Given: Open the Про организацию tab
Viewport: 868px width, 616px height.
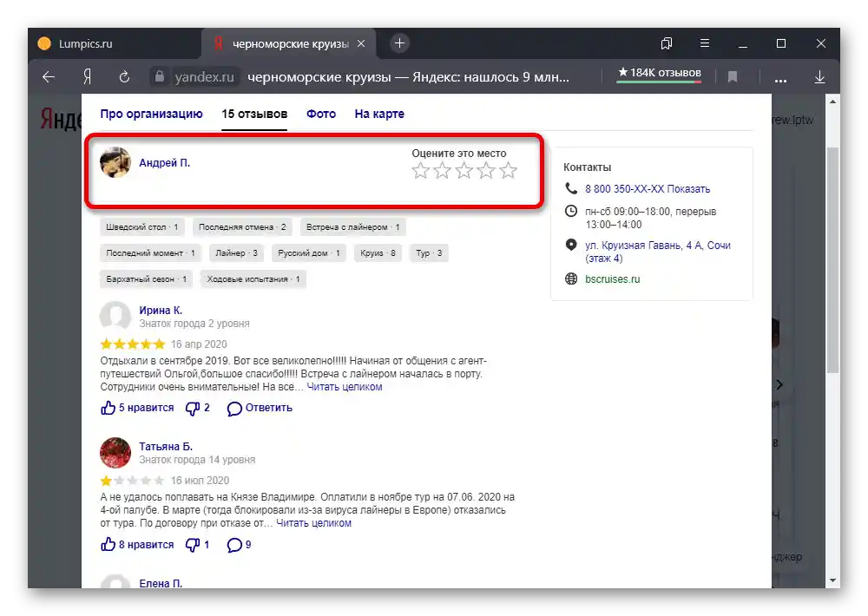Looking at the screenshot, I should point(151,114).
